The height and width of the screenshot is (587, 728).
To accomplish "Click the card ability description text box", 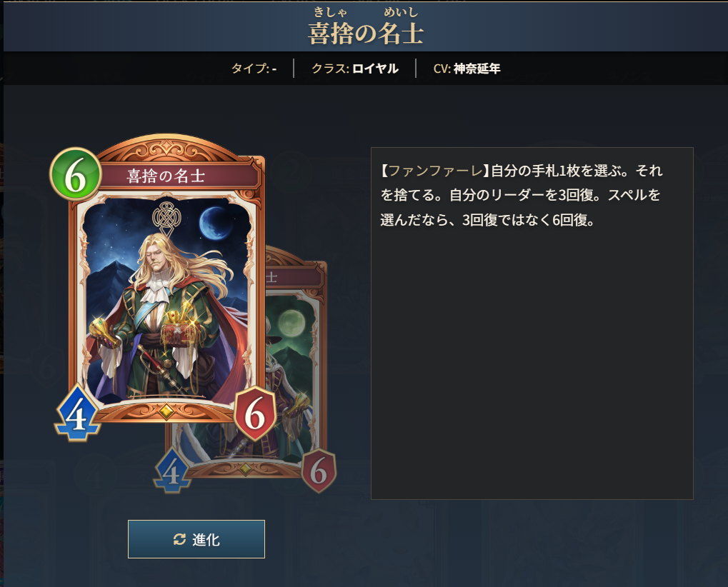I will tap(532, 323).
